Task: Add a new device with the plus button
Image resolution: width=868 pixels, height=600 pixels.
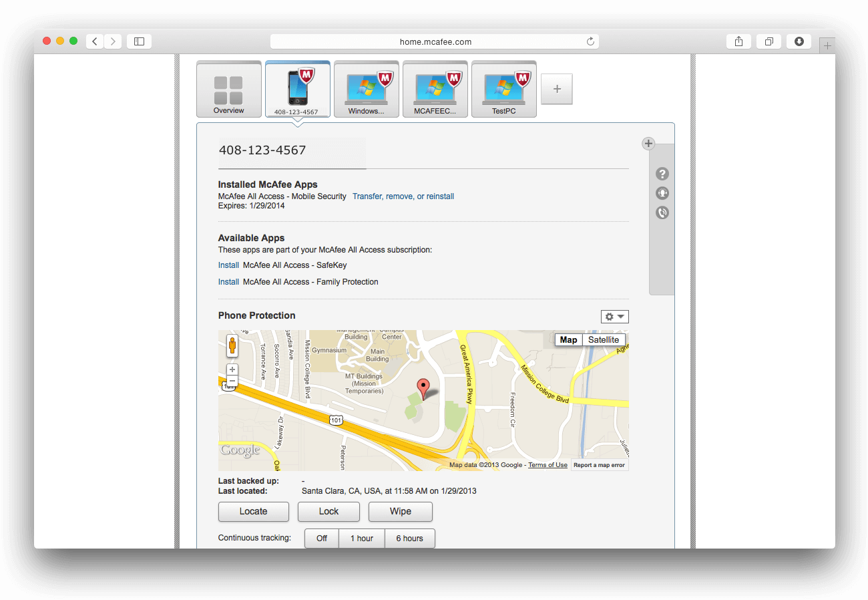Action: [557, 89]
